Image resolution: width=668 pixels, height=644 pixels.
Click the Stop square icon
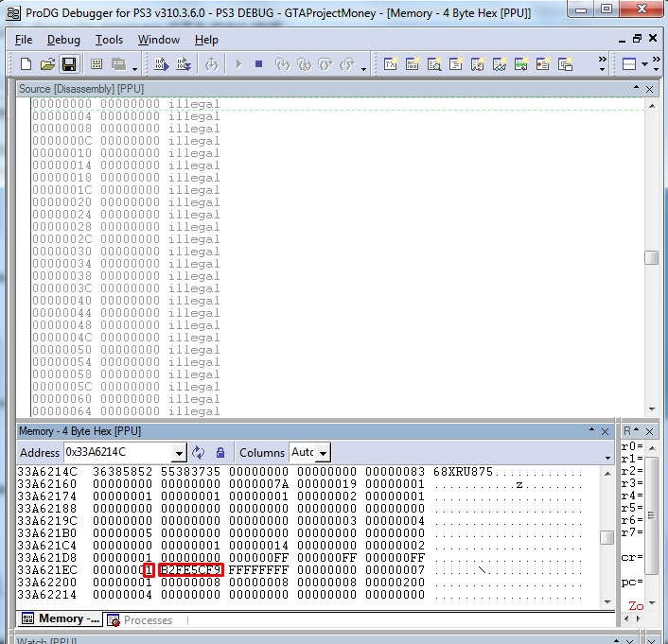258,64
